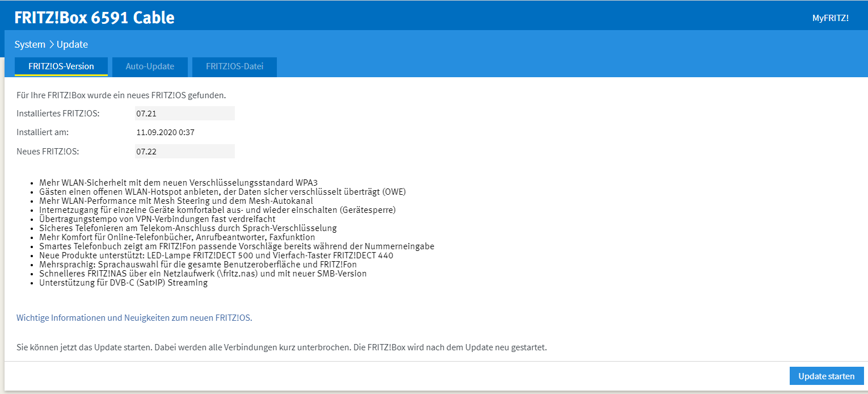Click the install date 11.09.2020 0:37
Image resolution: width=868 pixels, height=394 pixels.
click(166, 132)
